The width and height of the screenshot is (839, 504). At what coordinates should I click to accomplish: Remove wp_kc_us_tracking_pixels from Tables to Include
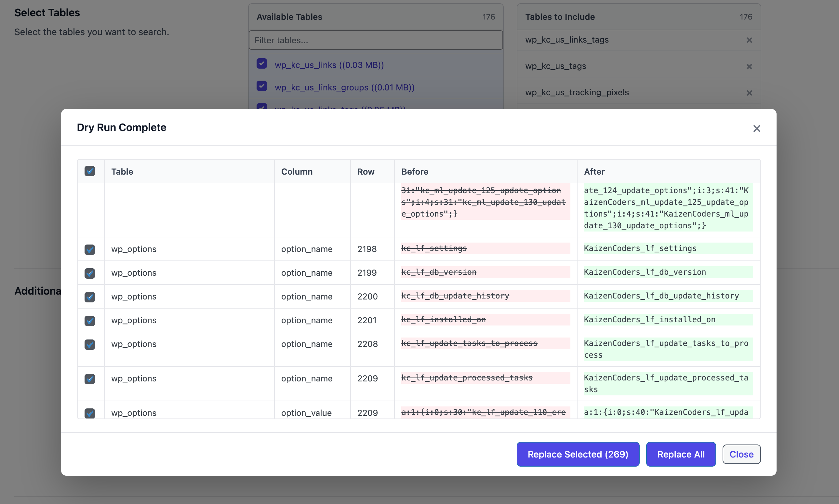[x=749, y=93]
